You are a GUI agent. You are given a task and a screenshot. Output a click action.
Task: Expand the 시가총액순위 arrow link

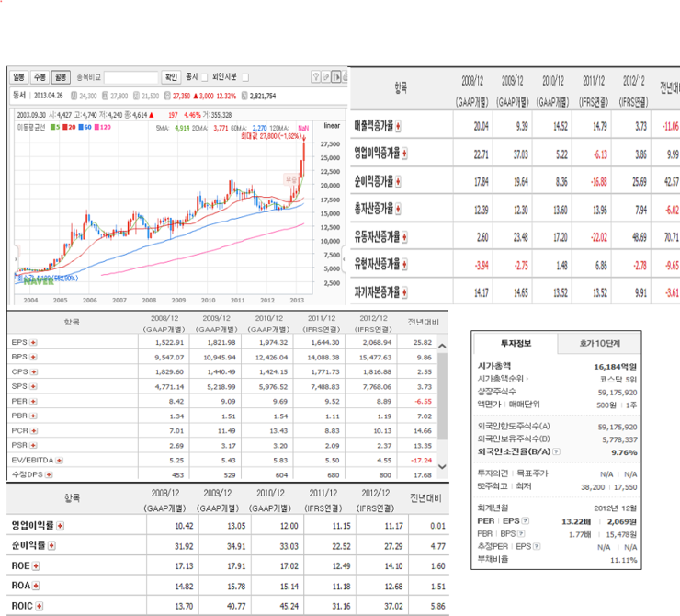[527, 379]
